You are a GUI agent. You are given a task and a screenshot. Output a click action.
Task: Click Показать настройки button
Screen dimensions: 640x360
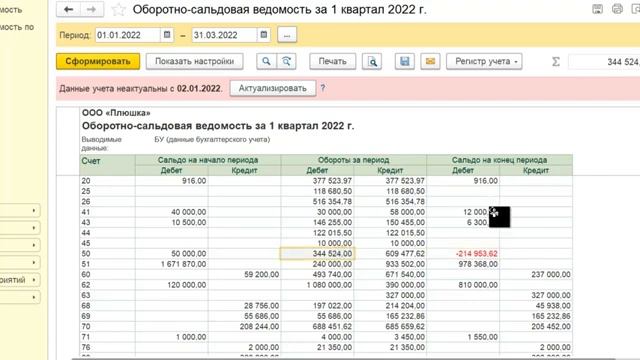[x=195, y=62]
